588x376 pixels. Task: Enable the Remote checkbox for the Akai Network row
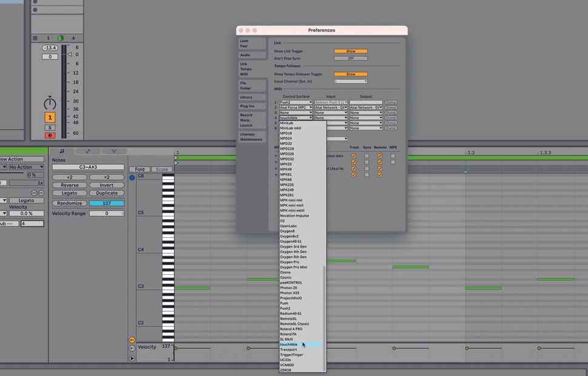379,156
